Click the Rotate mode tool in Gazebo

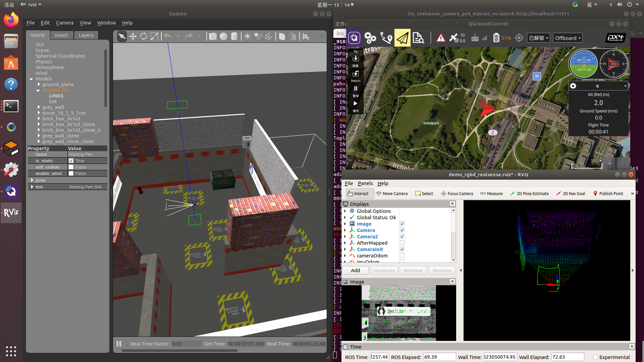tap(144, 37)
